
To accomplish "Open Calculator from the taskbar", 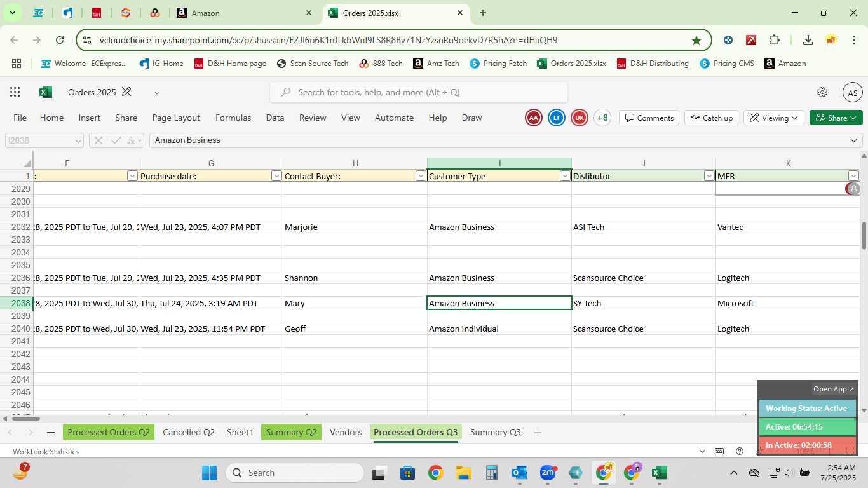I will [491, 473].
